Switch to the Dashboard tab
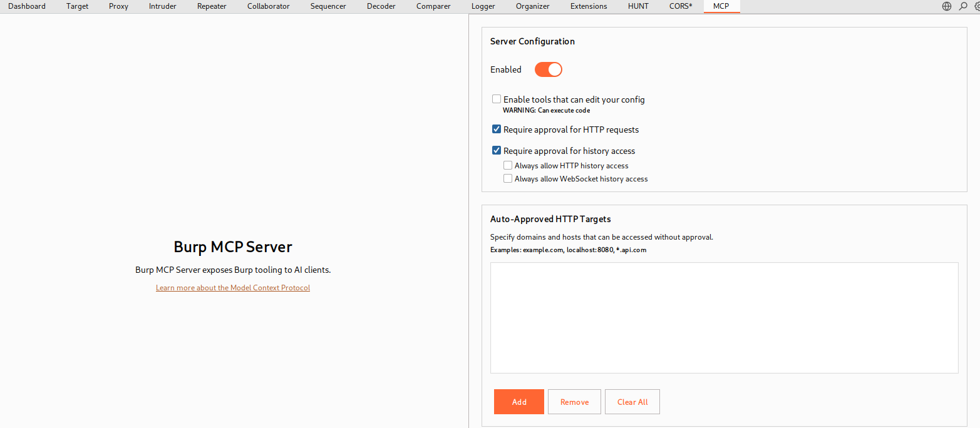Image resolution: width=980 pixels, height=428 pixels. point(27,6)
